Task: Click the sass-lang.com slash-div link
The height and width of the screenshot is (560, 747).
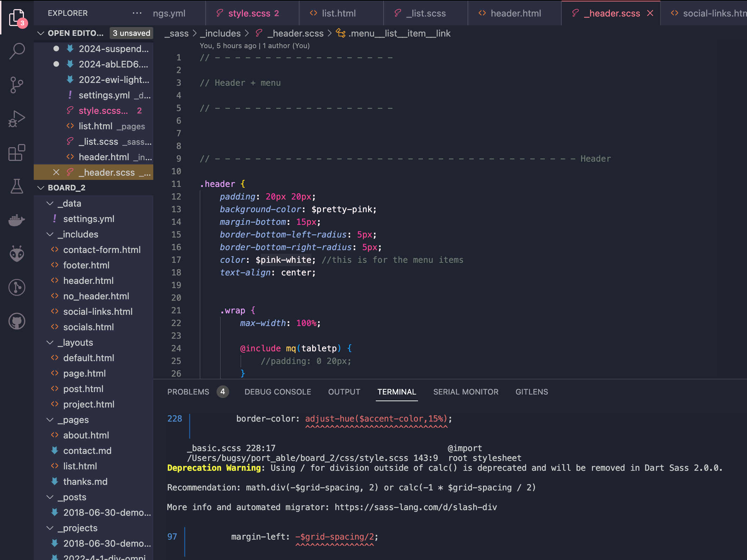Action: (416, 507)
